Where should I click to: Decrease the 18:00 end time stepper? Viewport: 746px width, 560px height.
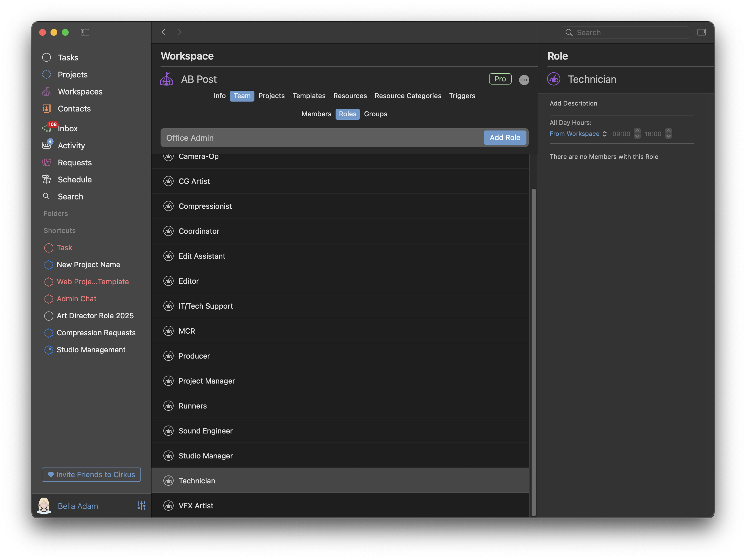[669, 136]
